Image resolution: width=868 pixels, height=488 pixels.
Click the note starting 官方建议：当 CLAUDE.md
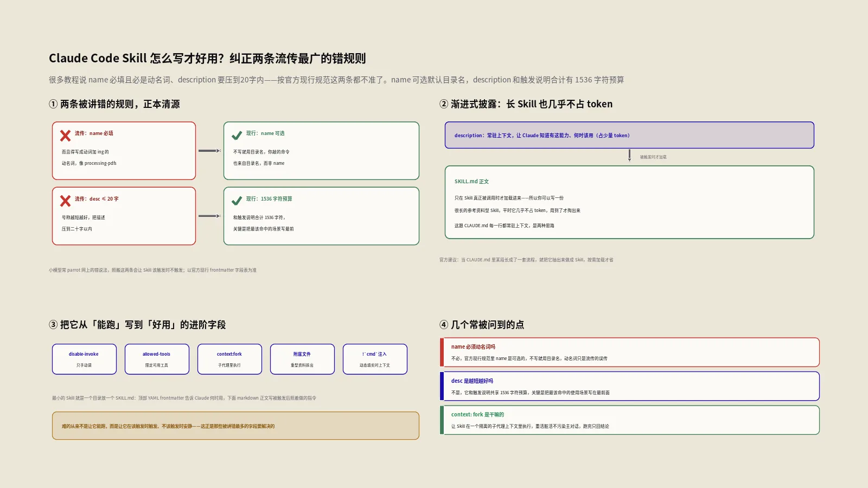point(526,260)
